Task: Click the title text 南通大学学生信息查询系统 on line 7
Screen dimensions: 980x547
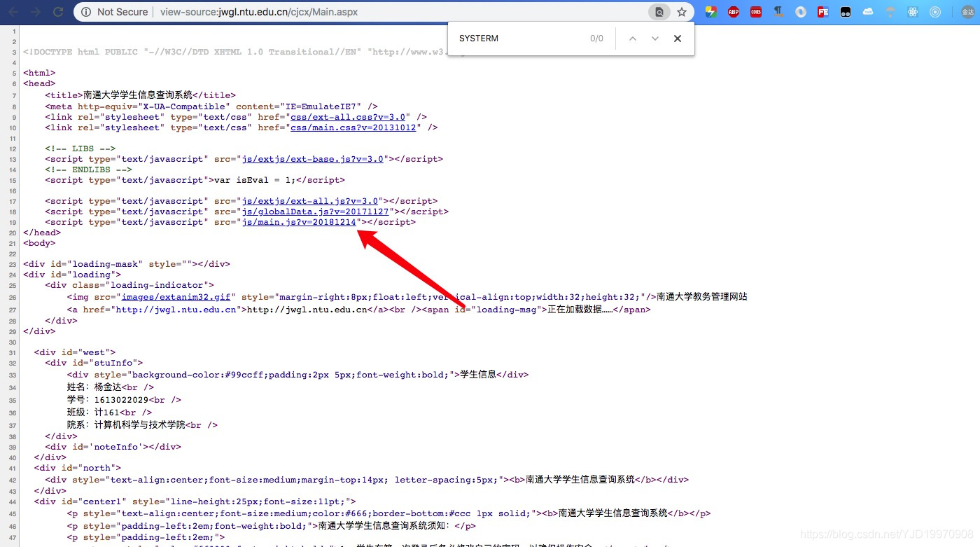Action: [x=138, y=95]
